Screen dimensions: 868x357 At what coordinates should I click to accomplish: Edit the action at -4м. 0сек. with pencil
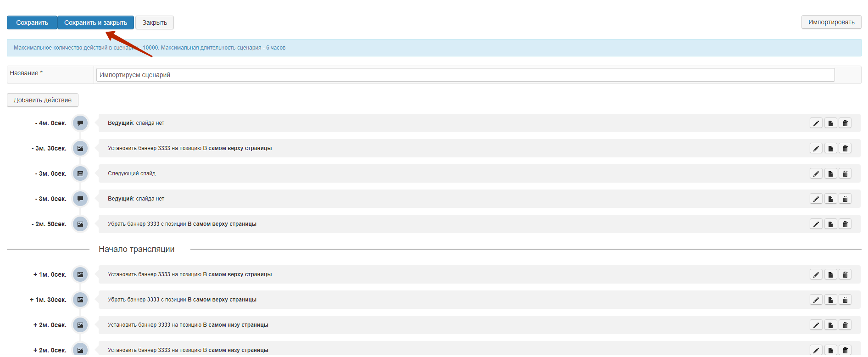816,123
